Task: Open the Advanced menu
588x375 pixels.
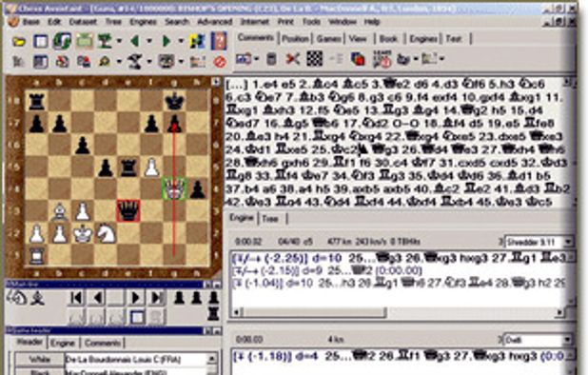Action: [215, 22]
